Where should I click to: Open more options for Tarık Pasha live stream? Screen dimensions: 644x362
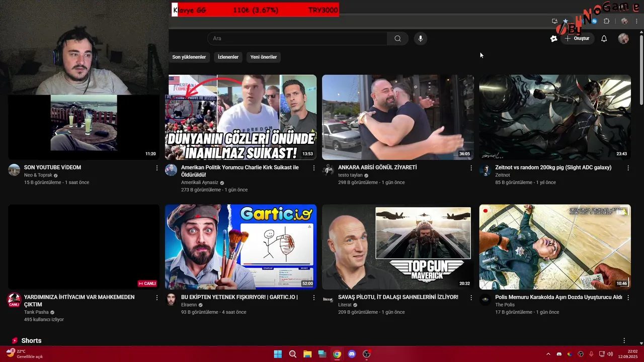pyautogui.click(x=156, y=298)
